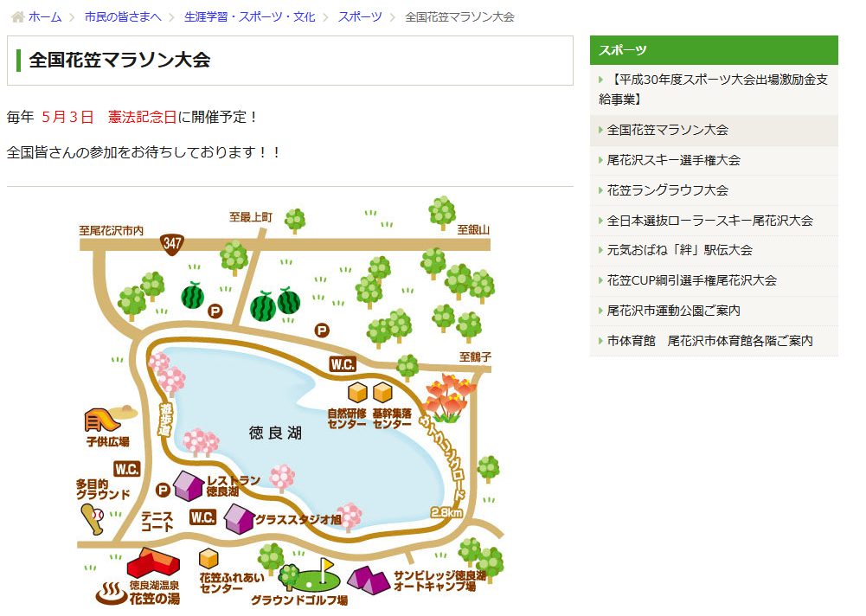Open 平成30年度スポーツ大会出場激励金支給事業 sidebar link

coord(714,89)
